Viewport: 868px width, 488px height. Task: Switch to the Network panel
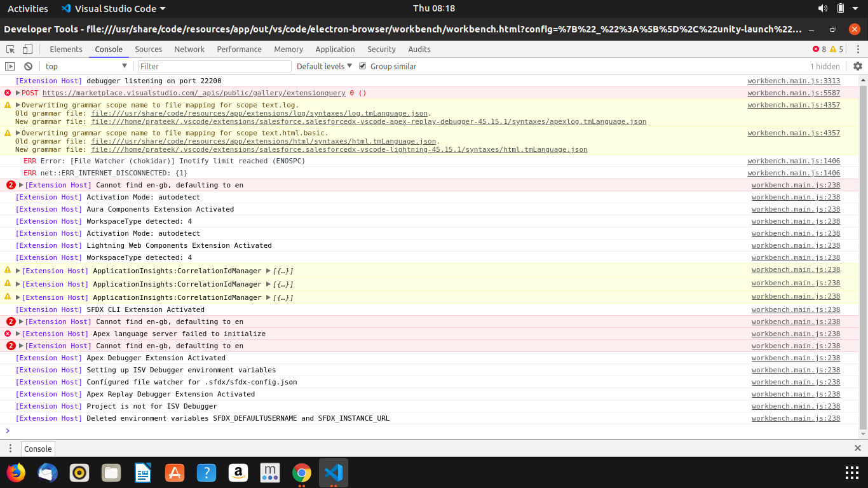point(190,49)
